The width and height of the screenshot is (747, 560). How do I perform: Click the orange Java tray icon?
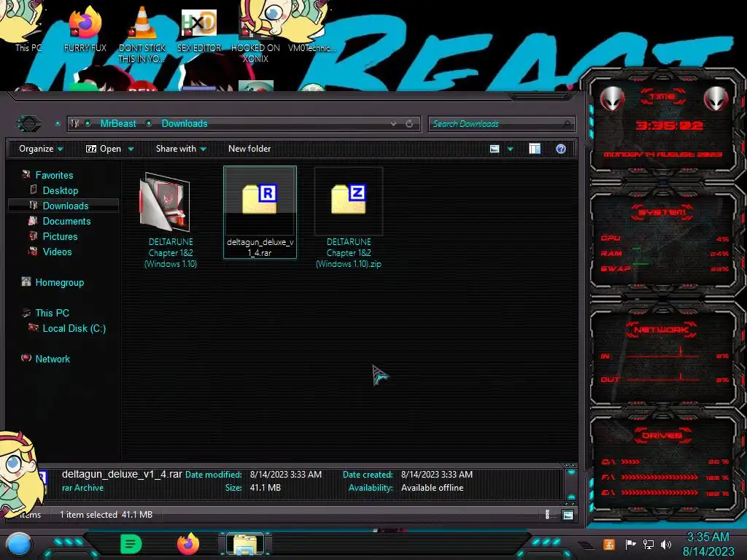pyautogui.click(x=609, y=544)
